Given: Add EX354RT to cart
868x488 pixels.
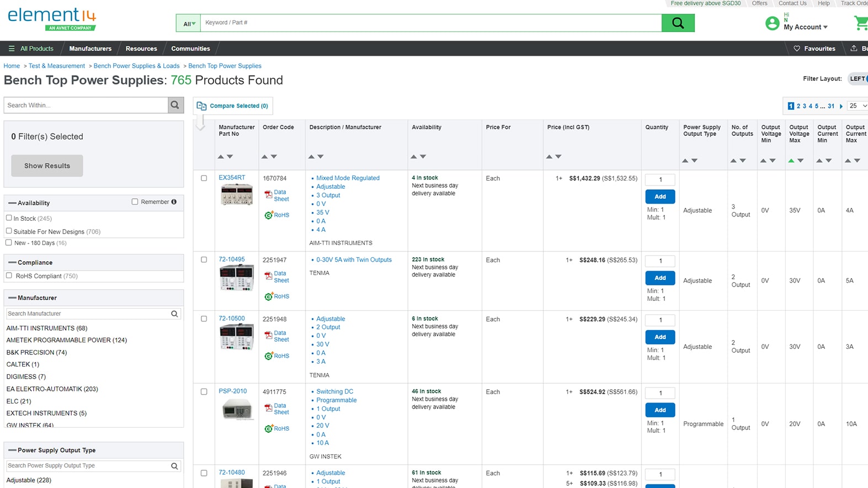Looking at the screenshot, I should pos(660,197).
